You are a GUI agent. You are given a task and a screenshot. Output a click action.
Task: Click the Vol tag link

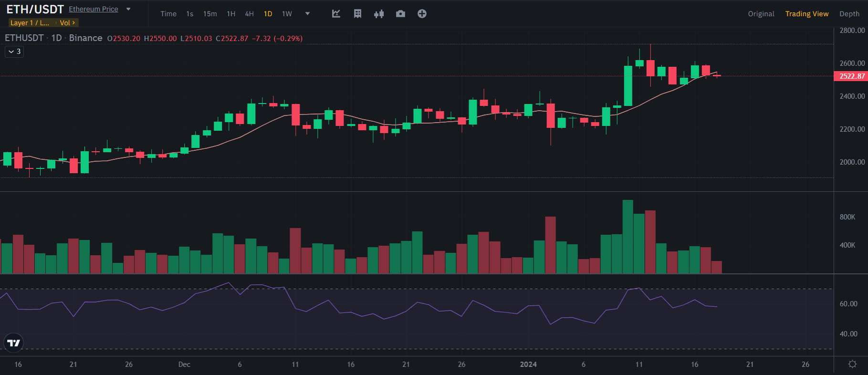point(67,23)
